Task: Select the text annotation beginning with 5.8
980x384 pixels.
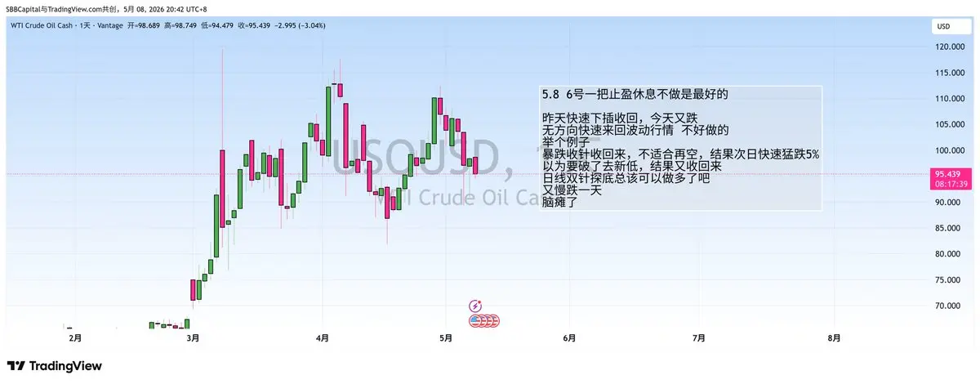Action: pyautogui.click(x=681, y=148)
